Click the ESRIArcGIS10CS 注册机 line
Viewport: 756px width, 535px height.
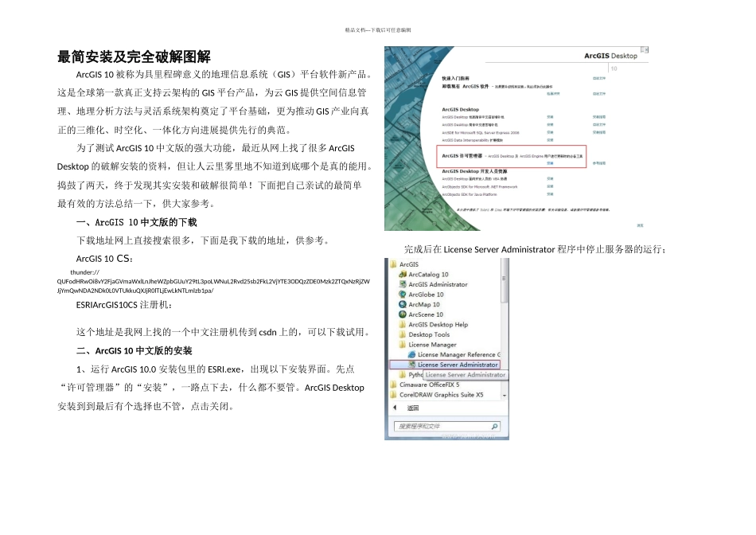124,306
